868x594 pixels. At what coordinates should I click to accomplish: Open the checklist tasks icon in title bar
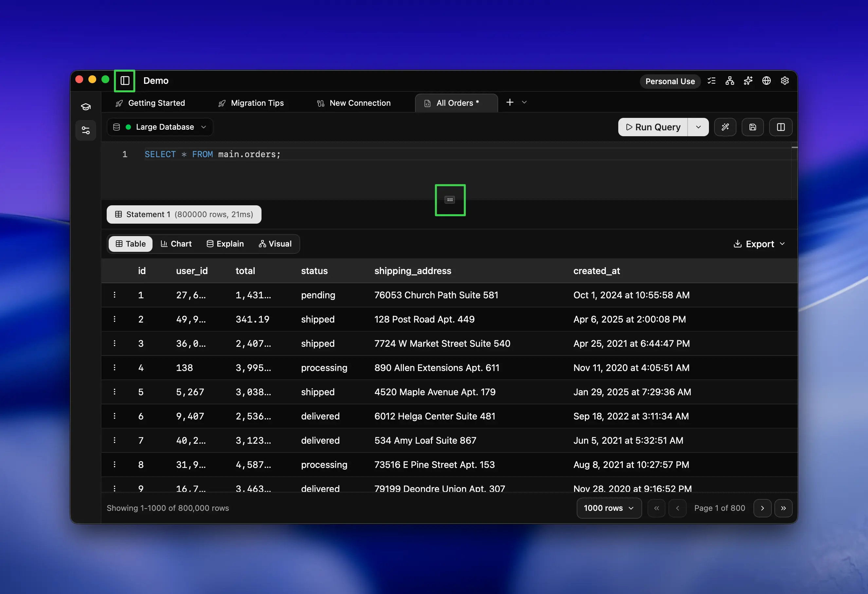point(712,81)
